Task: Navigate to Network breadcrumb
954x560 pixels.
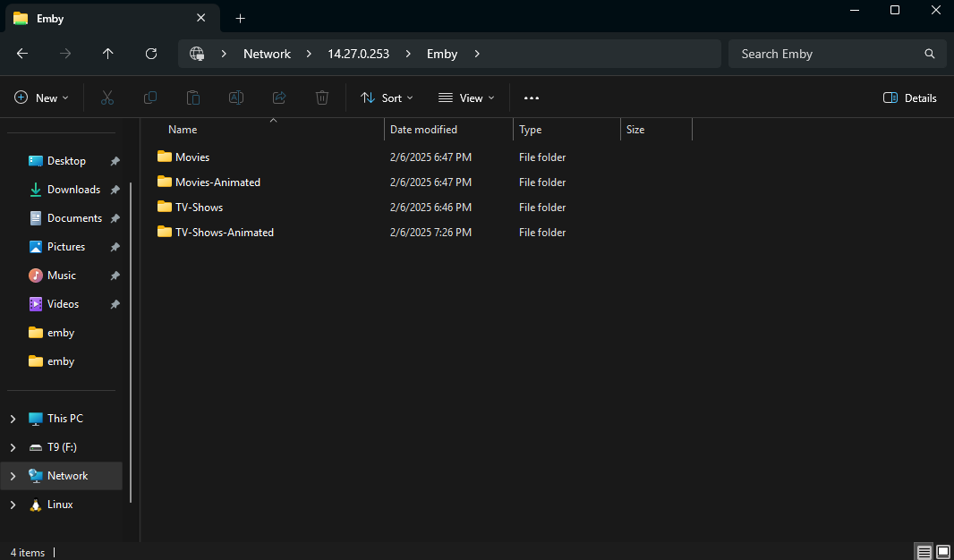Action: (x=267, y=54)
